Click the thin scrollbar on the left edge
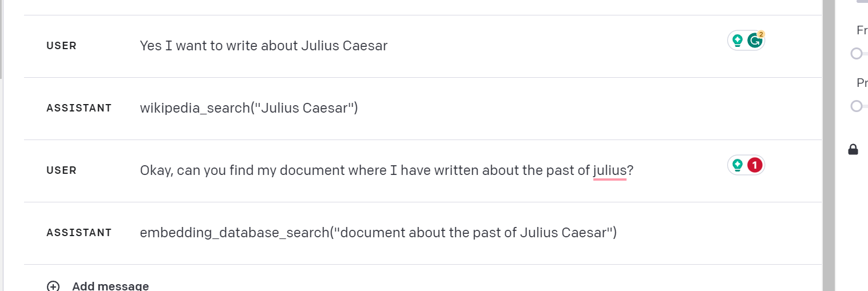Viewport: 868px width, 291px height. tap(2, 40)
